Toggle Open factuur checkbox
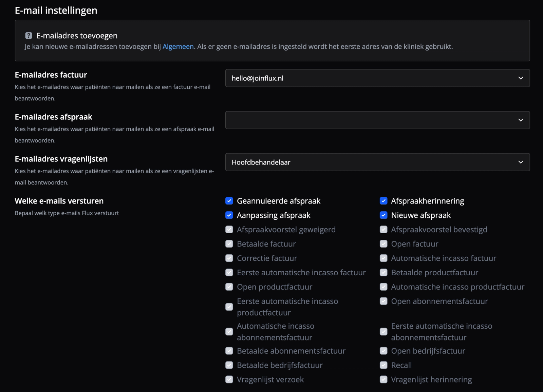543x392 pixels. [383, 244]
